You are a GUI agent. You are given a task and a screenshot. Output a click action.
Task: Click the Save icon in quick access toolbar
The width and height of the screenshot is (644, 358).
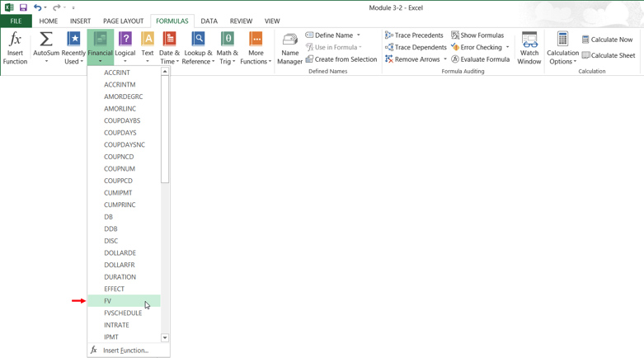[23, 7]
